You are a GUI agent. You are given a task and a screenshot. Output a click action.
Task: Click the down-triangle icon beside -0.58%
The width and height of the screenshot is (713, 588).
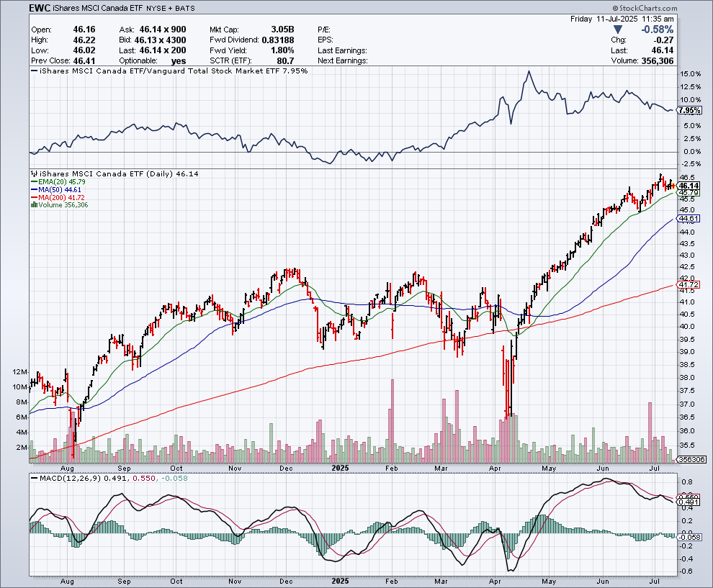(x=617, y=30)
